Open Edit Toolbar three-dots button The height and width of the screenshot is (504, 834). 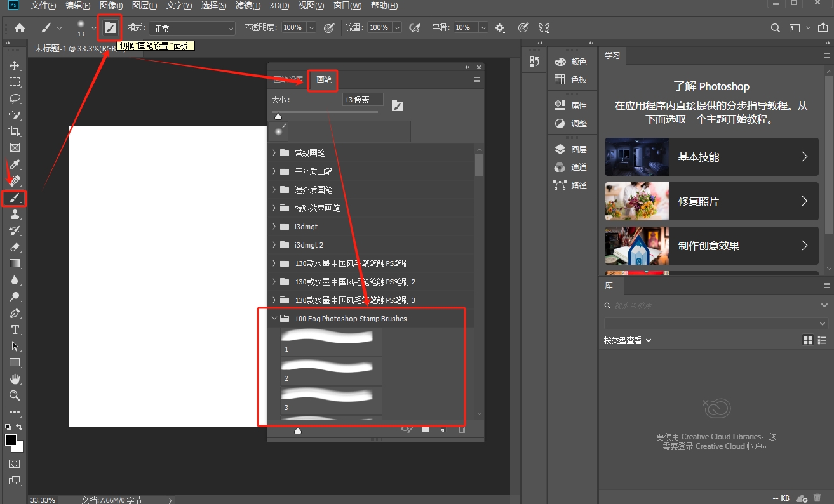[x=15, y=412]
